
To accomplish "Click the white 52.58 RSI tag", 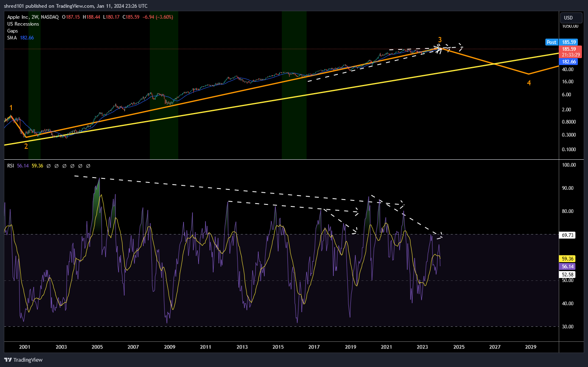I will pos(567,275).
